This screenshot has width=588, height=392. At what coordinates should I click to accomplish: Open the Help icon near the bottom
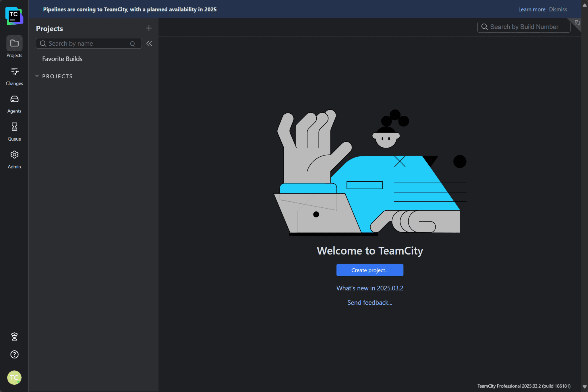14,354
